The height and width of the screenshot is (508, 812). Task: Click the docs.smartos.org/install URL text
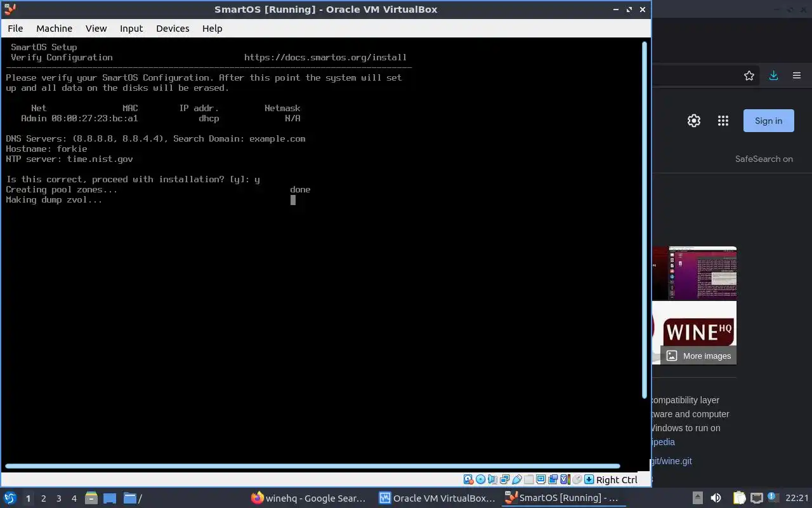pos(325,57)
